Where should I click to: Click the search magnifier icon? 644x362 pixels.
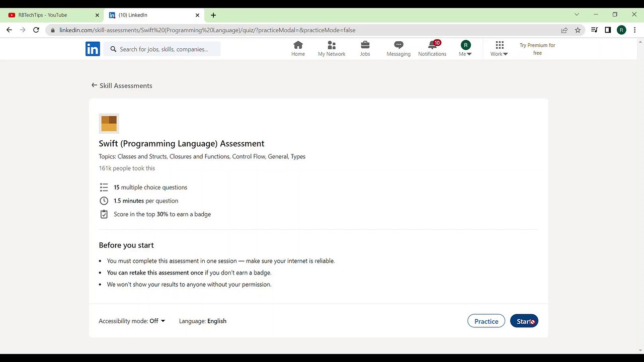tap(113, 49)
